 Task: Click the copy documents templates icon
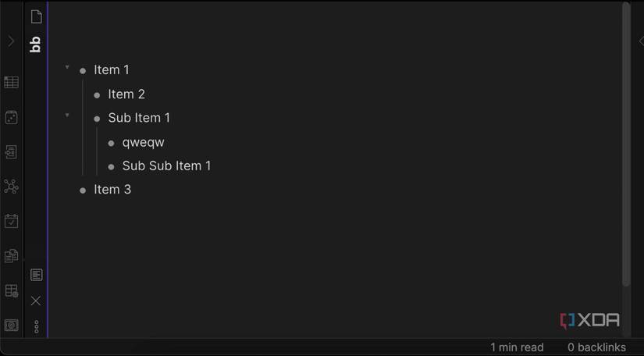[12, 256]
